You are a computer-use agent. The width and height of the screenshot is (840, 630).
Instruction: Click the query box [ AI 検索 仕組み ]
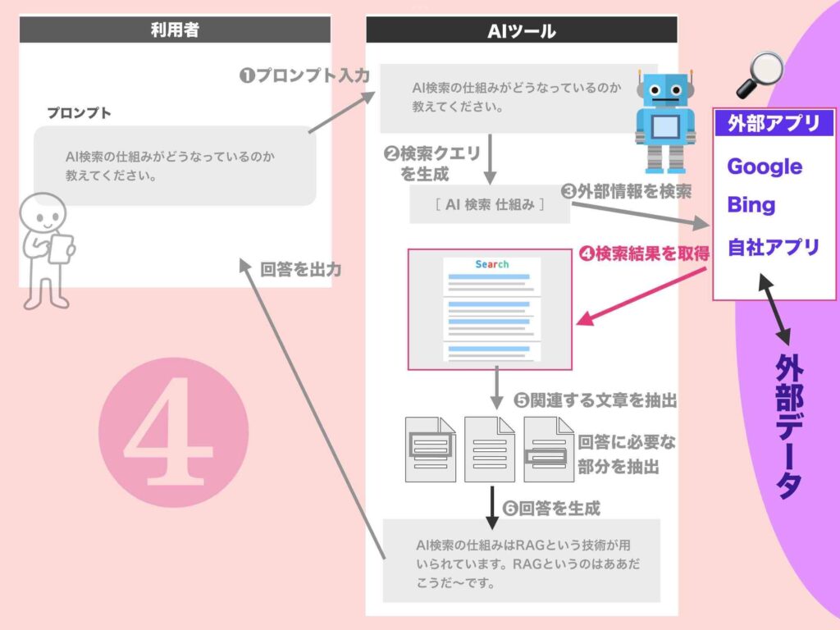click(490, 204)
